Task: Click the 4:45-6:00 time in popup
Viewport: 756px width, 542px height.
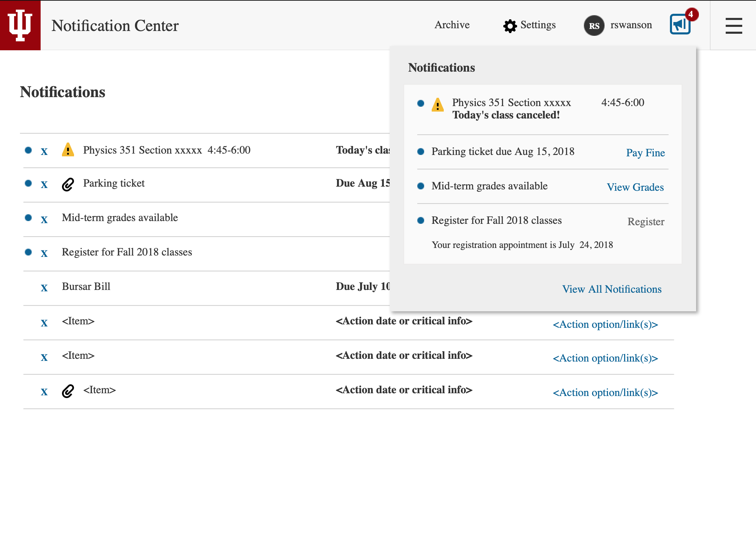Action: 622,103
